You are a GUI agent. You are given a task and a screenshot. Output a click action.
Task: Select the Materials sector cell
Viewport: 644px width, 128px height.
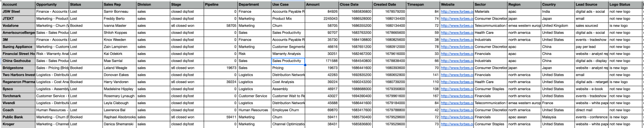[x=490, y=12]
